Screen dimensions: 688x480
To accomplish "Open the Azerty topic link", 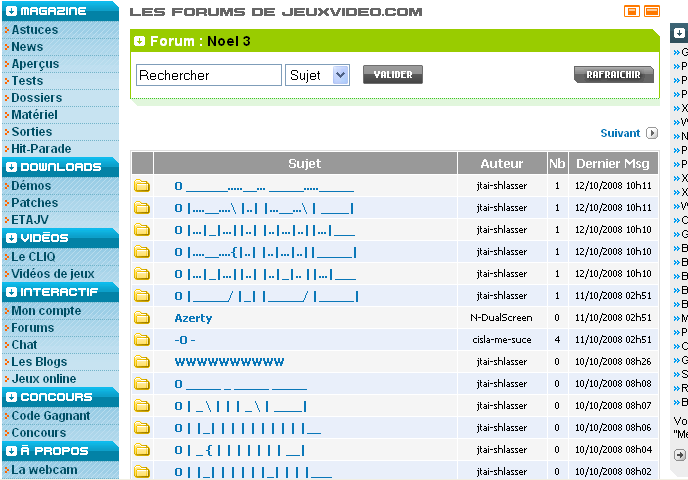I will pos(193,318).
